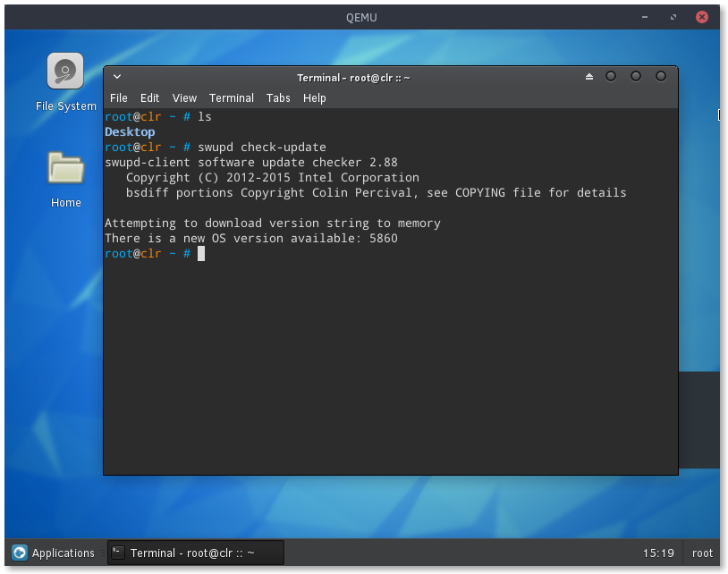Expand the Terminal window menu chevron
The width and height of the screenshot is (728, 574).
tap(117, 77)
